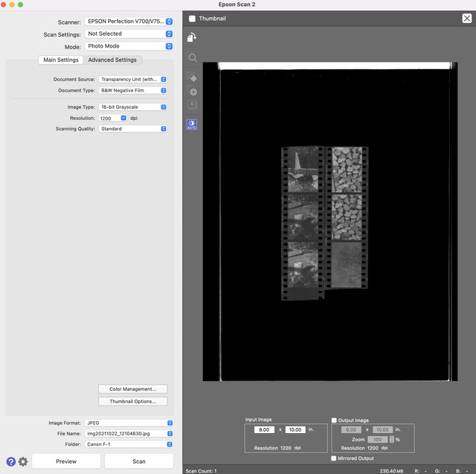Open Color Management settings
The image size is (476, 474).
click(132, 389)
